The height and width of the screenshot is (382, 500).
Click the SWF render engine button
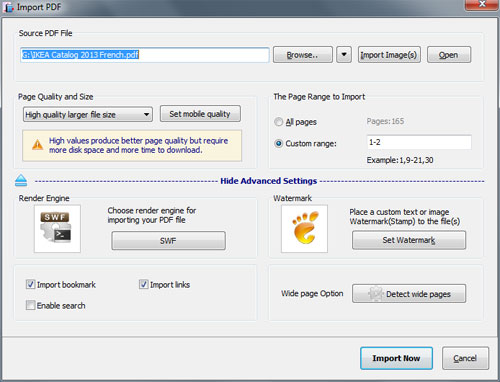[x=168, y=240]
